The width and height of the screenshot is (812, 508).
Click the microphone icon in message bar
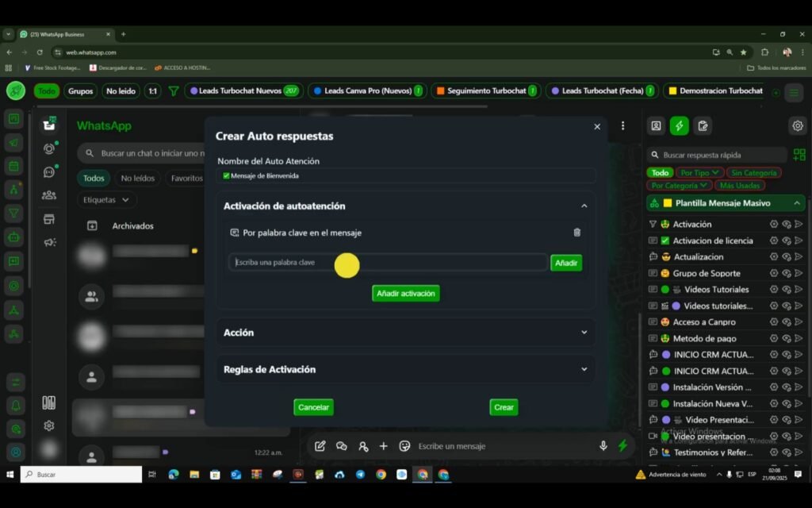603,446
